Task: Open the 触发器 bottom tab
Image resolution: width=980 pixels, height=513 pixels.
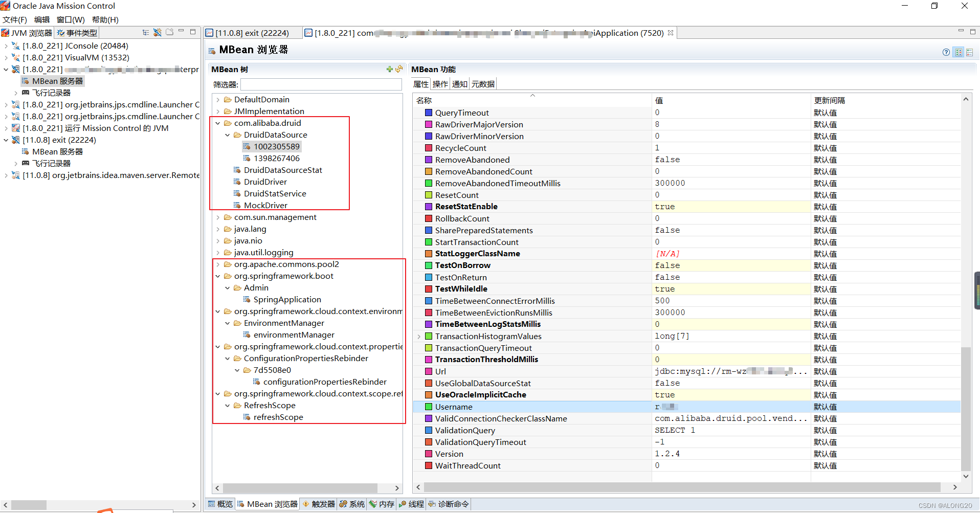Action: click(x=319, y=504)
